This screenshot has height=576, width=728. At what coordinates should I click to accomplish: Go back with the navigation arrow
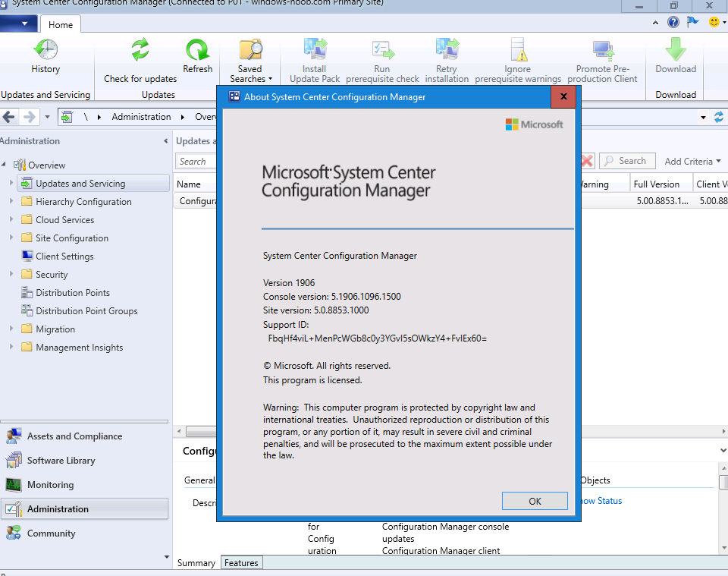pyautogui.click(x=9, y=117)
